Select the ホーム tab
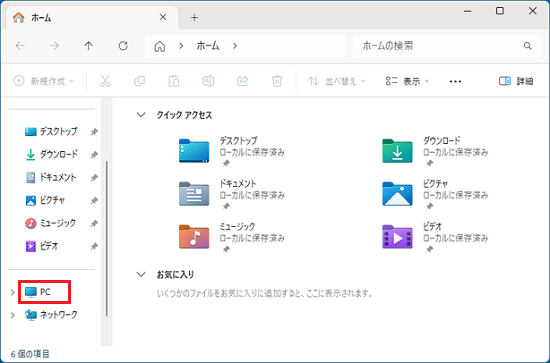 (91, 17)
